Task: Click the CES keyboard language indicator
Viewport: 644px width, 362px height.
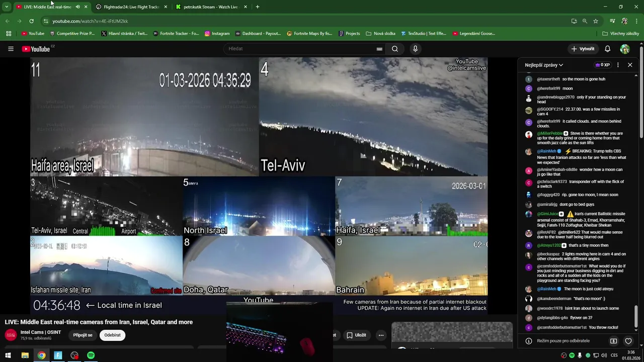Action: coord(614,355)
